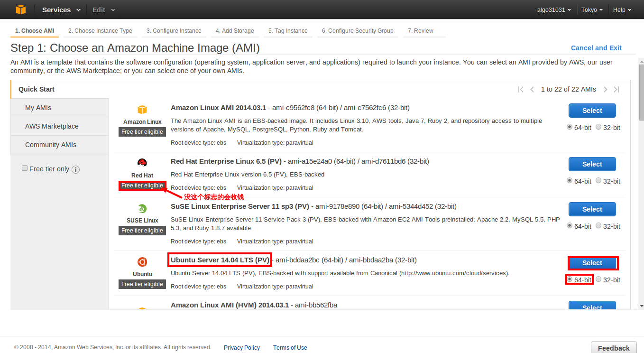
Task: Click the Amazon Linux AMI (HVM) 2014.03.1 title
Action: [x=230, y=305]
